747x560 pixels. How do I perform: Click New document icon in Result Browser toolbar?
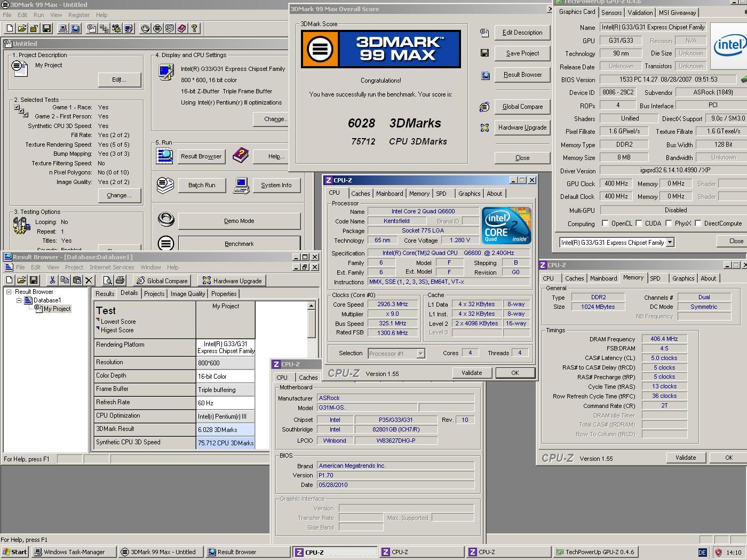9,280
